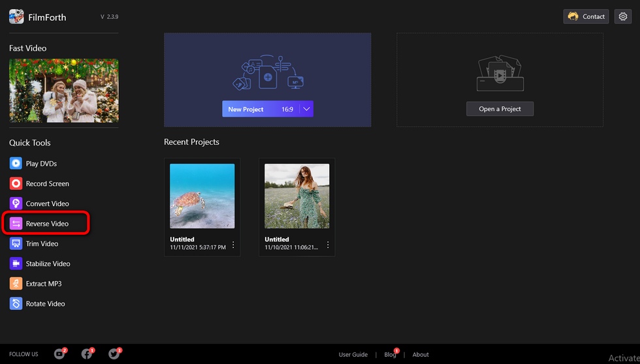Viewport: 640px width, 364px height.
Task: Click the Untitled title under the turtle project
Action: click(182, 239)
